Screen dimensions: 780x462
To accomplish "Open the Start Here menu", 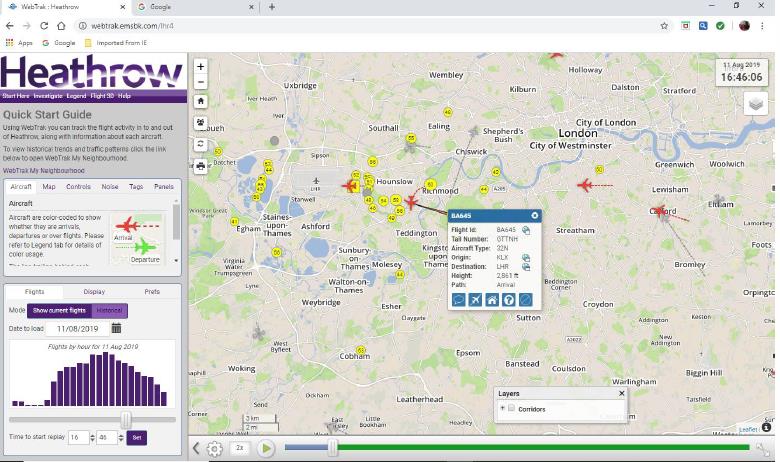I will click(16, 96).
